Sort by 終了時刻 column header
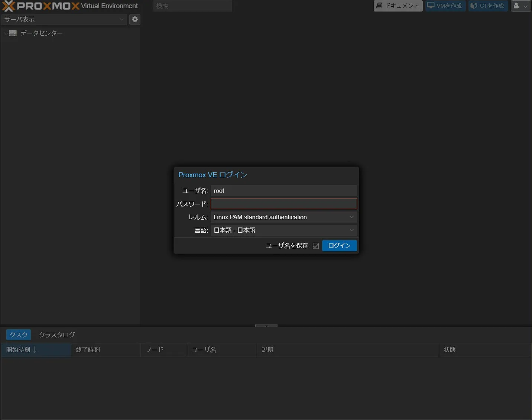 [x=106, y=350]
